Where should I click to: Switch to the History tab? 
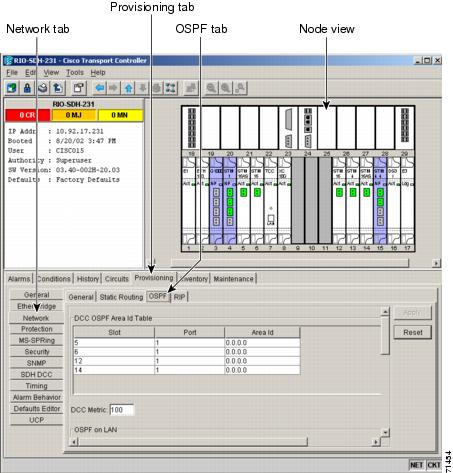pos(88,279)
